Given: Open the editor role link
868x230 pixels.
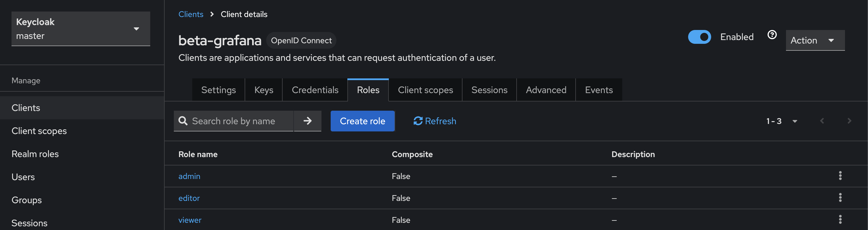Looking at the screenshot, I should coord(189,198).
